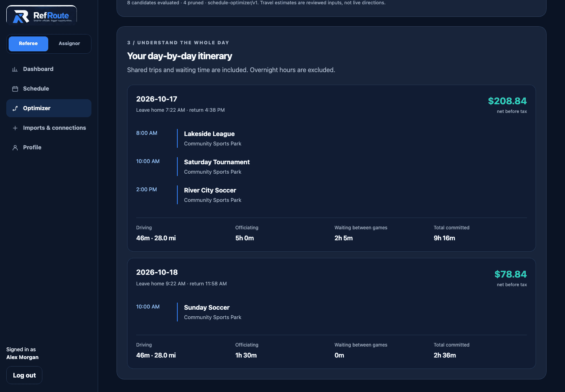Screen dimensions: 565x392
Task: Select the Sunday Soccer game
Action: point(207,308)
